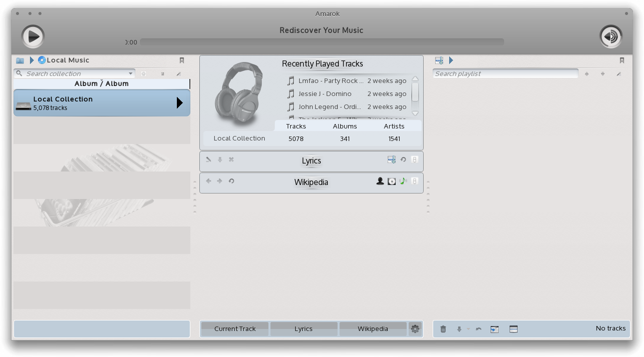Go to the next playlist search result
Image resolution: width=644 pixels, height=357 pixels.
[603, 73]
